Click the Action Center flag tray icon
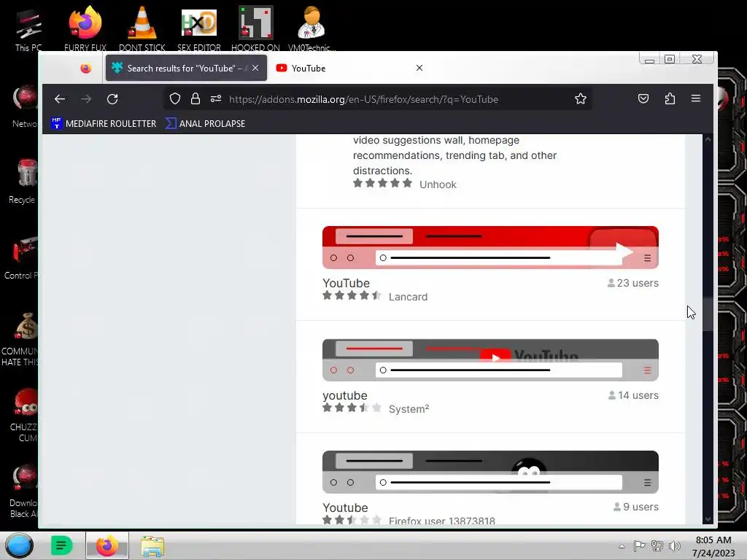The width and height of the screenshot is (747, 560). 639,546
